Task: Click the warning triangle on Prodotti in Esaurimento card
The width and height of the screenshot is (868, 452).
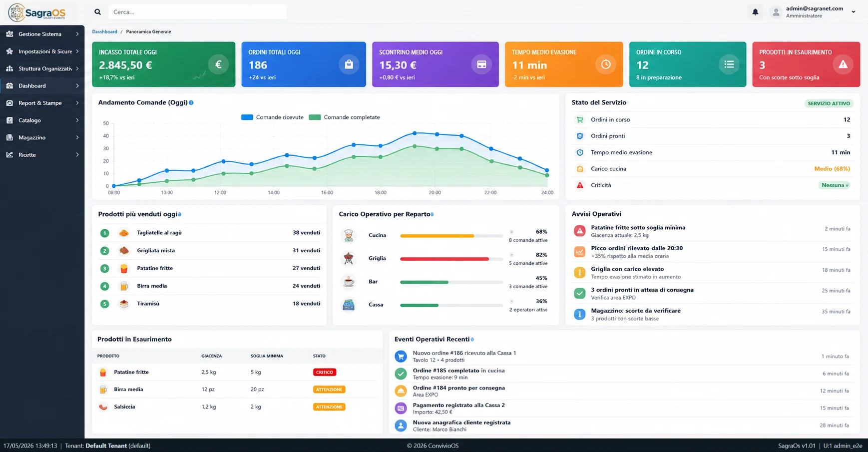Action: pyautogui.click(x=843, y=64)
